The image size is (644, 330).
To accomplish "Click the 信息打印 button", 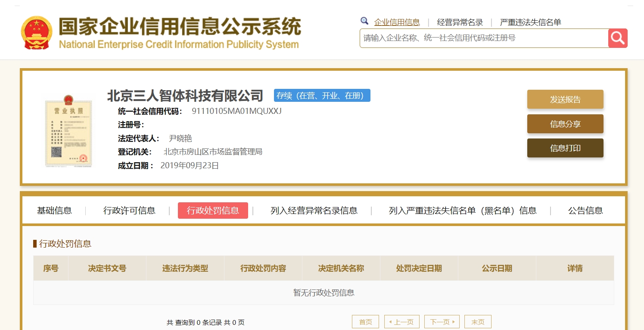I will coord(565,148).
